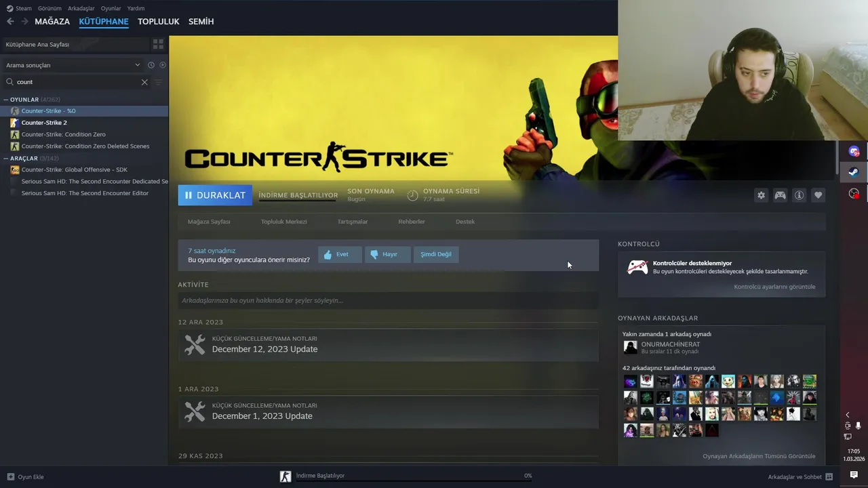Navigate back with the left arrow

click(10, 22)
